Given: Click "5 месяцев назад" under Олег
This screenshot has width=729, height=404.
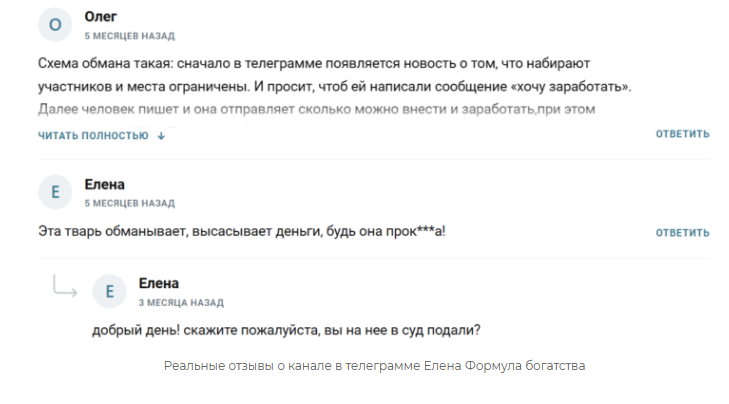Looking at the screenshot, I should point(129,35).
